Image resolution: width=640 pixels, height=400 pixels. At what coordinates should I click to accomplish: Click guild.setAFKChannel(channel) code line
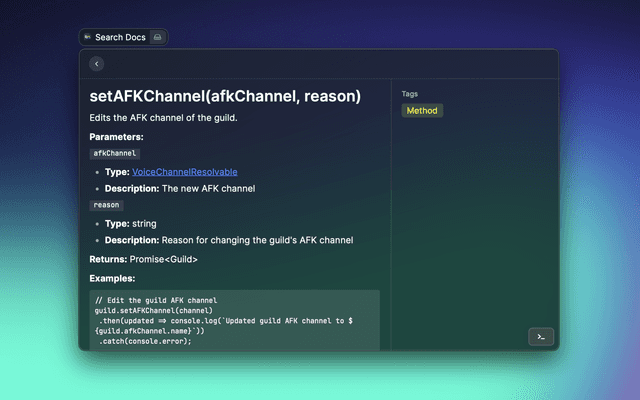(155, 310)
